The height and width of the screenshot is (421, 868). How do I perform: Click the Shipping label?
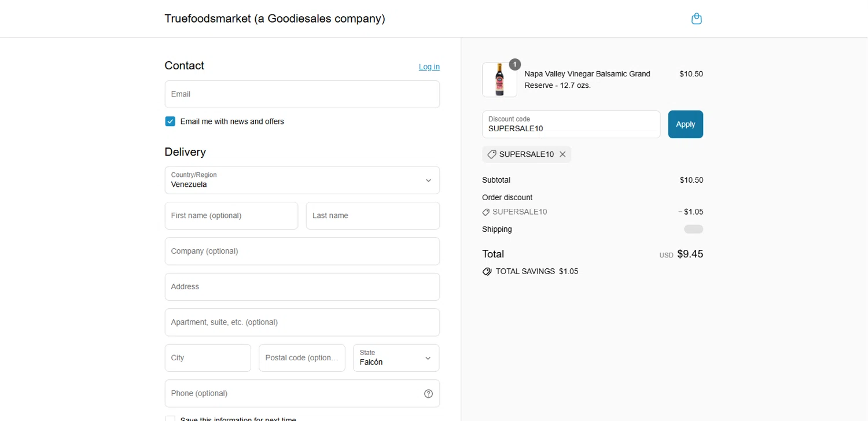tap(497, 229)
